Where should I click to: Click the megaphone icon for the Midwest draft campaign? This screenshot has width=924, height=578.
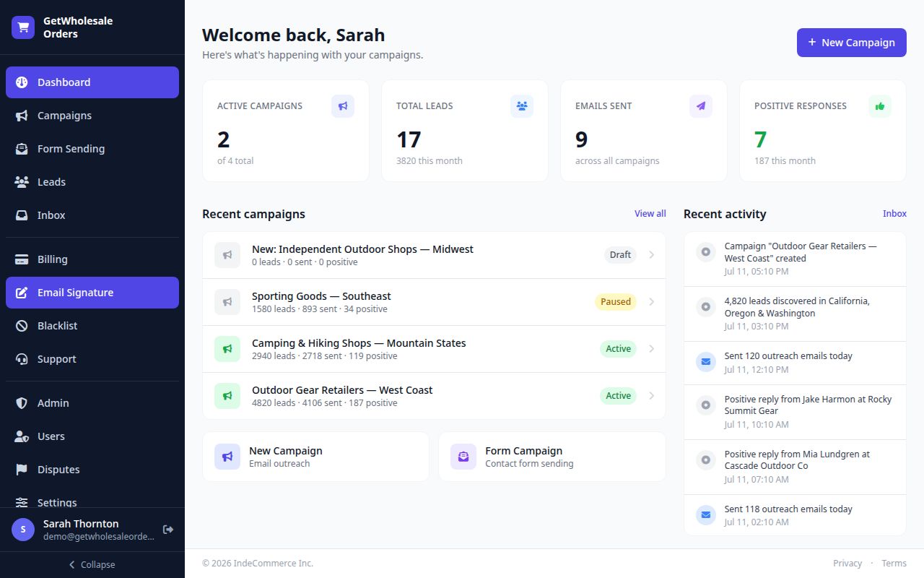pyautogui.click(x=227, y=255)
